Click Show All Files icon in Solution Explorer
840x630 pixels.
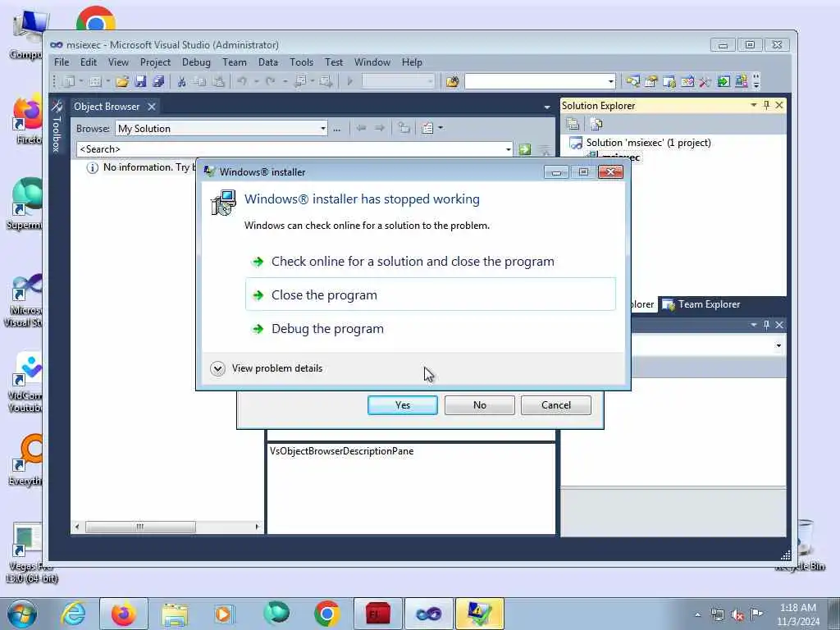[x=596, y=125]
